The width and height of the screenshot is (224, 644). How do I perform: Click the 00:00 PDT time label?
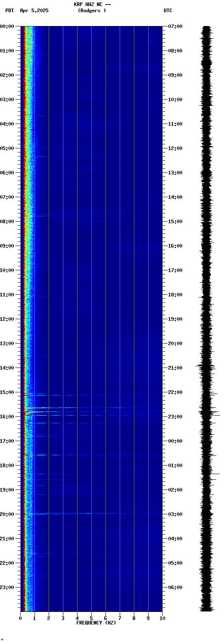coord(7,26)
